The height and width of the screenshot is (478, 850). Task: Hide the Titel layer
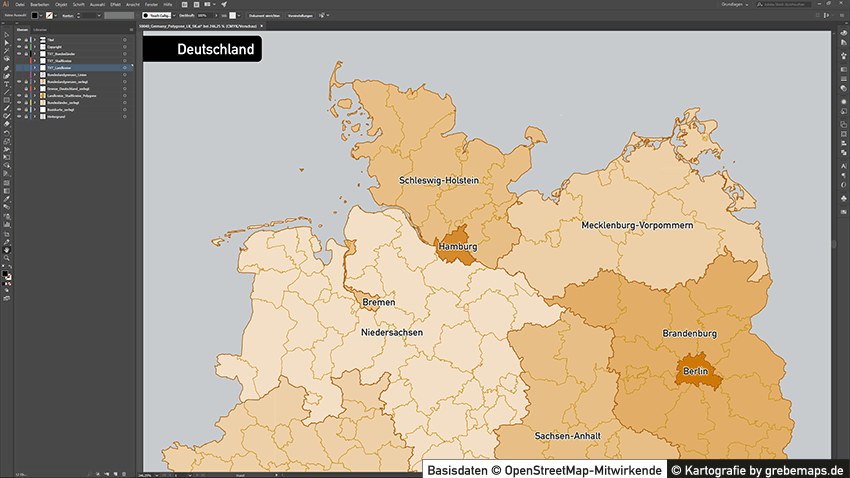18,39
